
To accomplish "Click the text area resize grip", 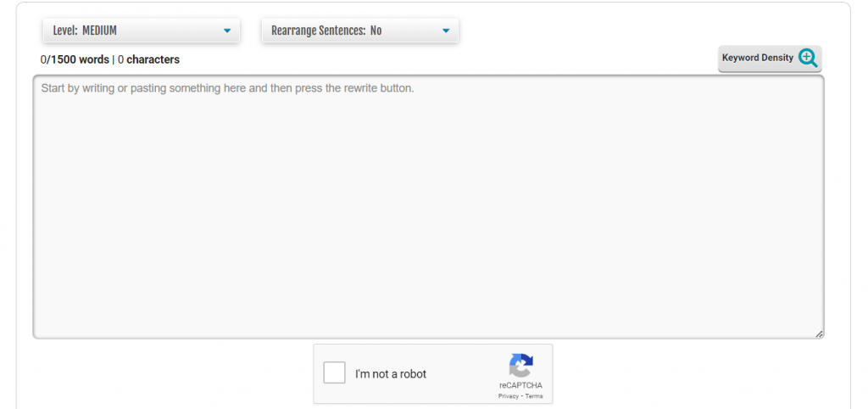I will point(819,333).
